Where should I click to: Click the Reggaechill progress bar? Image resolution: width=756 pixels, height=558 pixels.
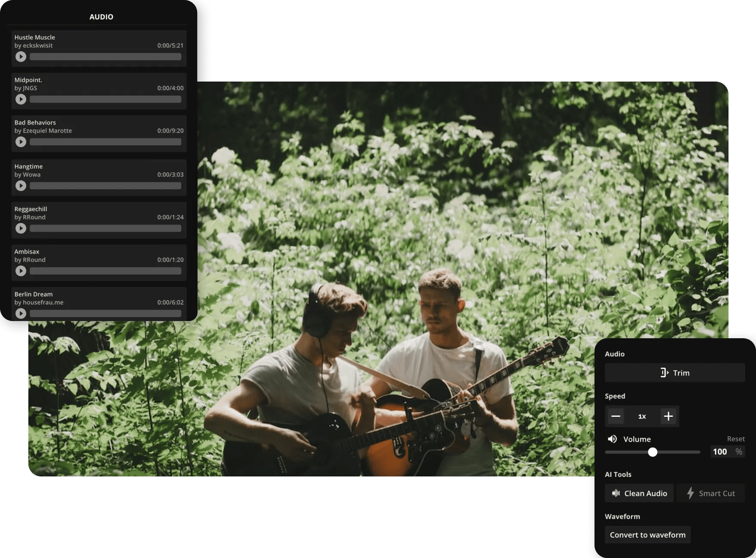pyautogui.click(x=105, y=228)
